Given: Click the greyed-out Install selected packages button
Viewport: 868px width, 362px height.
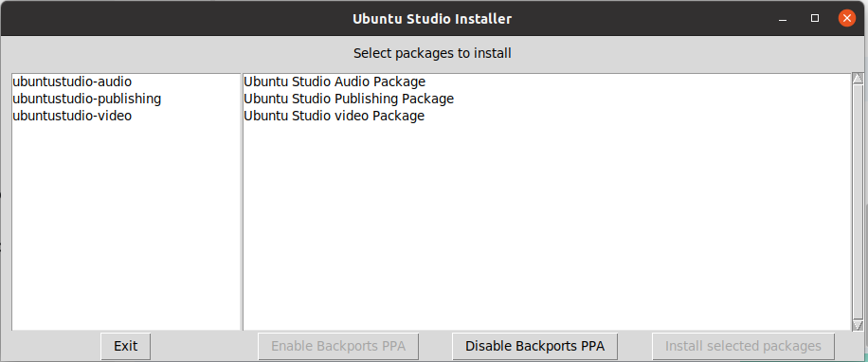Looking at the screenshot, I should coord(743,347).
